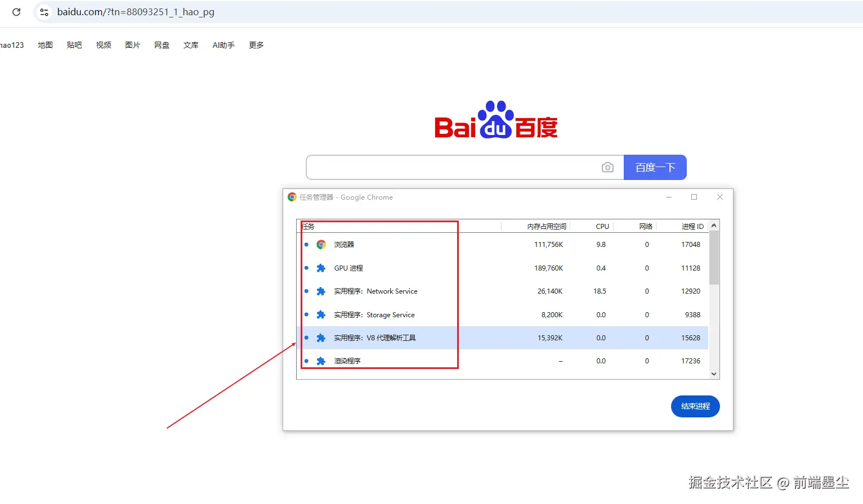Screen dimensions: 863x504
Task: Click puzzle icon beside Storage Service
Action: [321, 315]
